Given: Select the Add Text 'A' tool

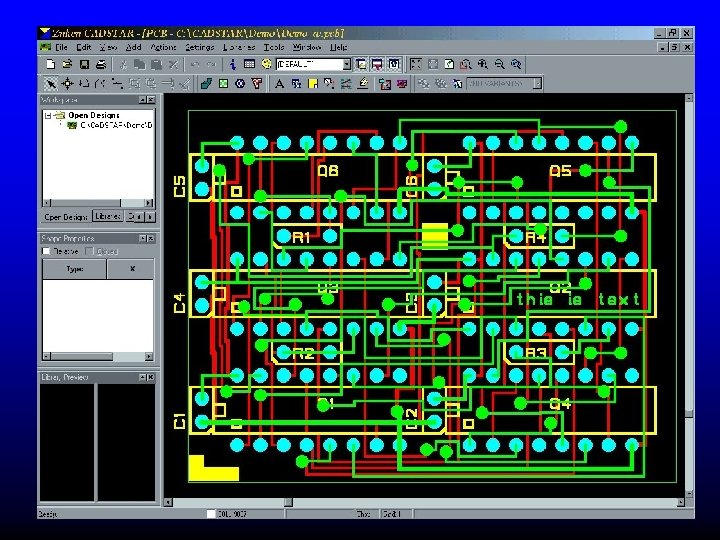Looking at the screenshot, I should 279,84.
